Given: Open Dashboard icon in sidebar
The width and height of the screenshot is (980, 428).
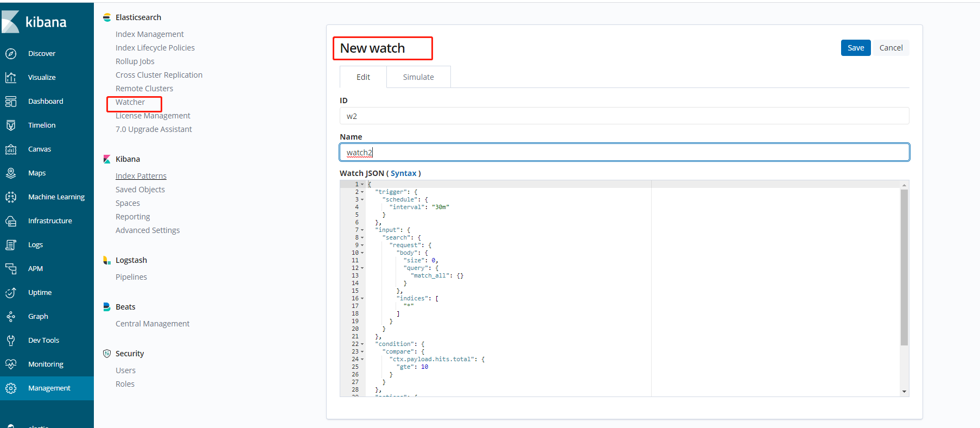Looking at the screenshot, I should pyautogui.click(x=11, y=102).
